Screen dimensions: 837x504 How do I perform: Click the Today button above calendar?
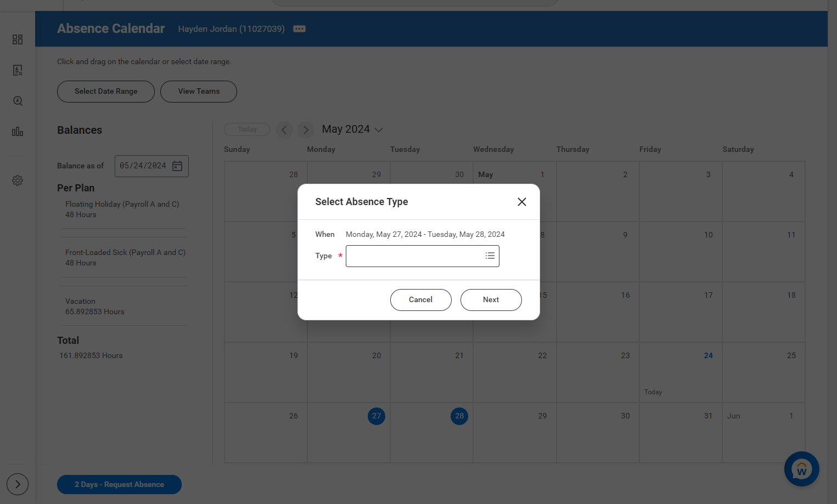coord(247,129)
